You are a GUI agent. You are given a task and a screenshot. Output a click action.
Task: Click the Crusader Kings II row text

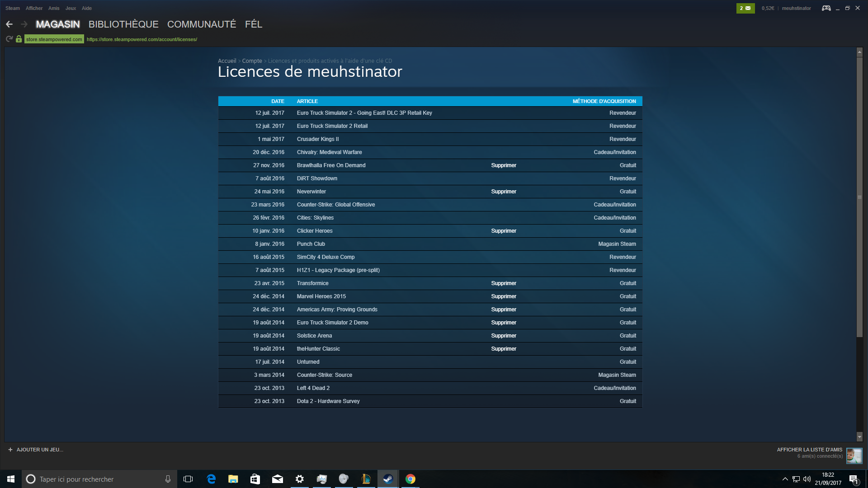pos(318,139)
